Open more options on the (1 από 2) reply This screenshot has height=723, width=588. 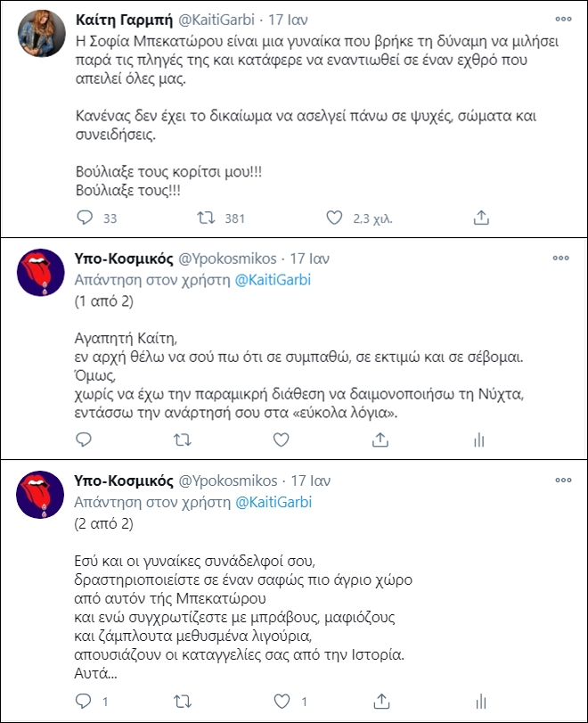560,258
